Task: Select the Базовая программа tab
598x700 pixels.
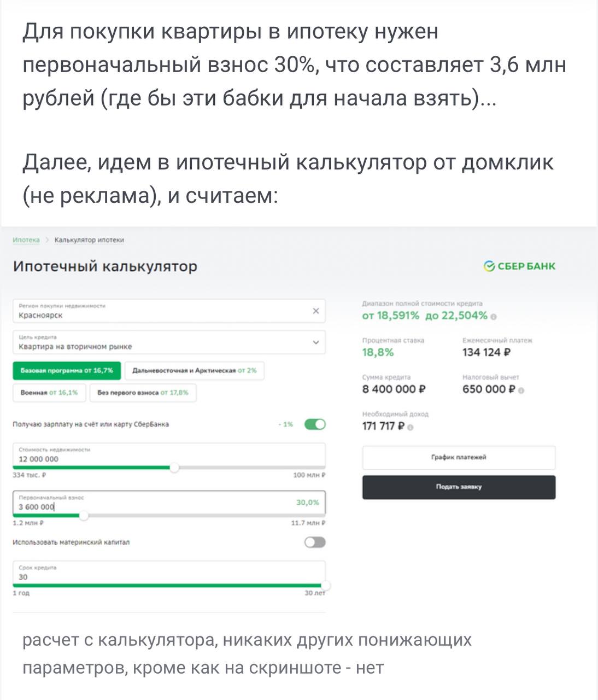Action: pos(67,371)
